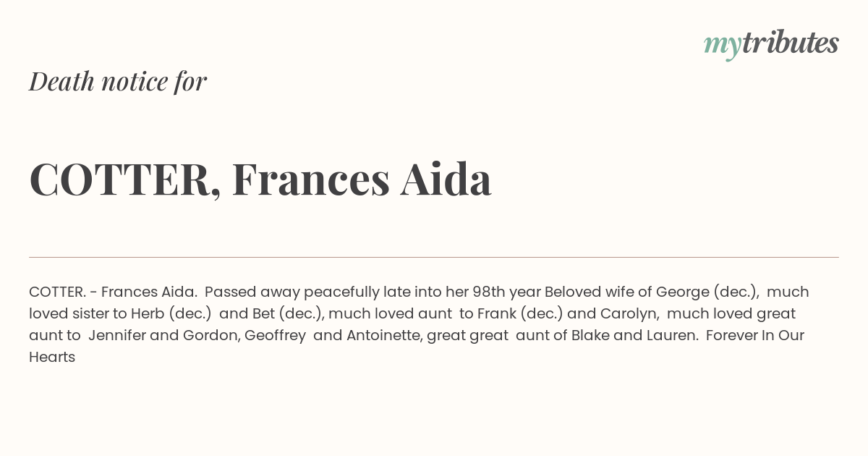
Task: Click the name "Bet (dec.)" in the notice
Action: click(x=290, y=314)
